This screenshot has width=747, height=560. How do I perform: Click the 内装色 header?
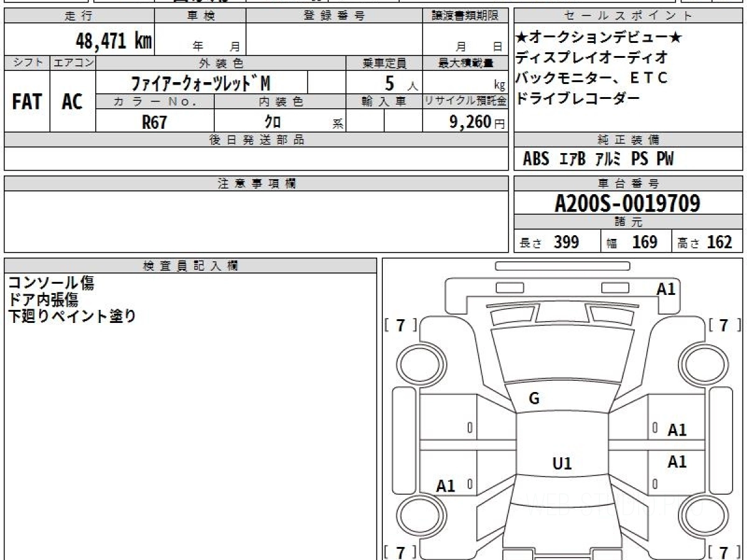pos(280,101)
